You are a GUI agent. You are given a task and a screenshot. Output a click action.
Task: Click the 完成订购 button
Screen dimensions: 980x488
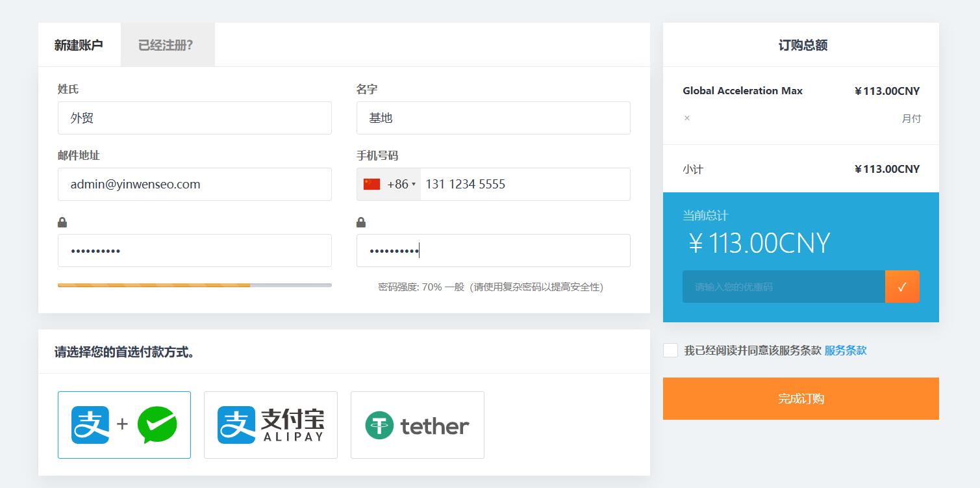(801, 398)
